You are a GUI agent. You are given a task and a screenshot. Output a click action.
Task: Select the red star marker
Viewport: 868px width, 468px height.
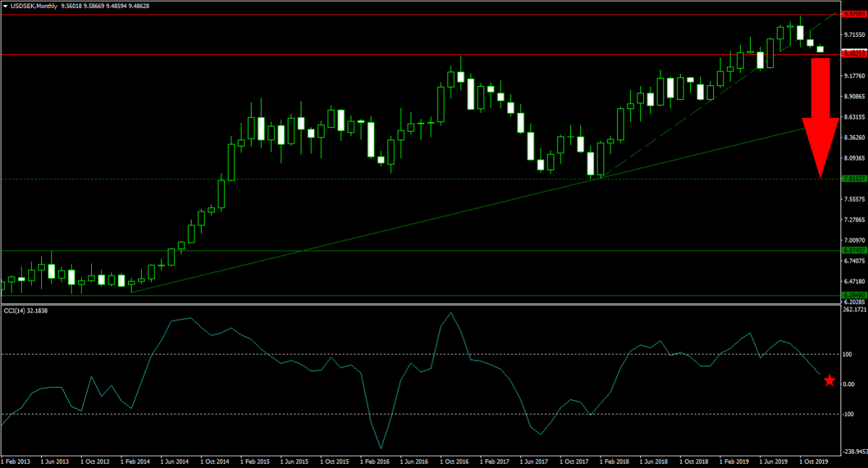point(829,380)
